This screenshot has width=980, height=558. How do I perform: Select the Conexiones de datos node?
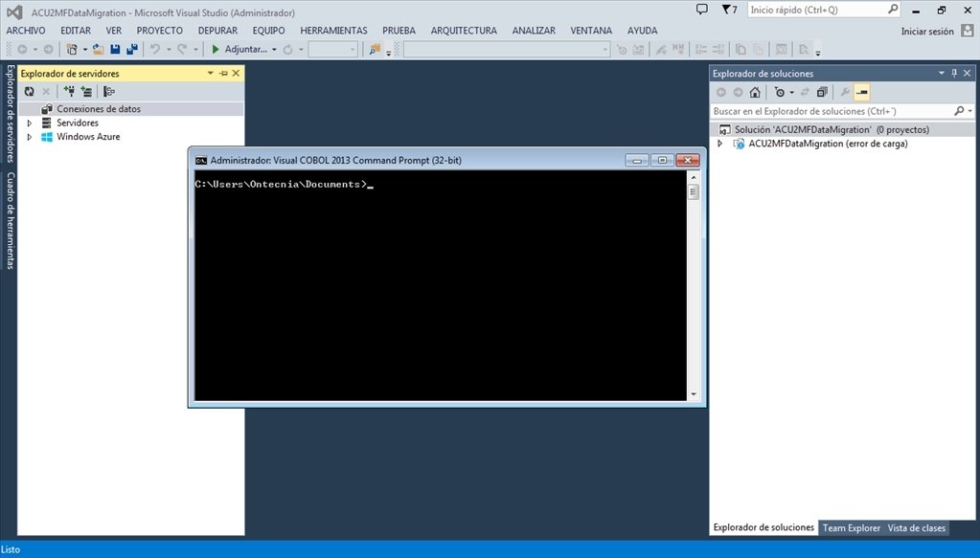click(99, 108)
